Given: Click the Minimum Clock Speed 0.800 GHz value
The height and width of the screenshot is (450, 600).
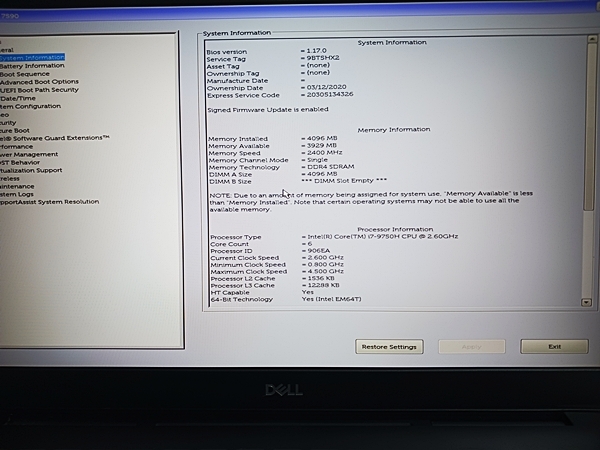Looking at the screenshot, I should [326, 264].
